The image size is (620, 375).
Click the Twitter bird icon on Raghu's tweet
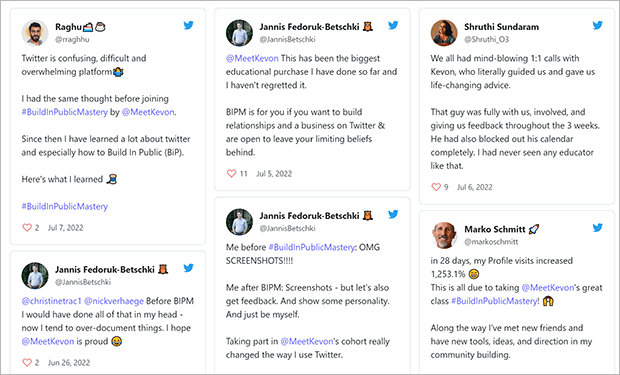pos(189,25)
